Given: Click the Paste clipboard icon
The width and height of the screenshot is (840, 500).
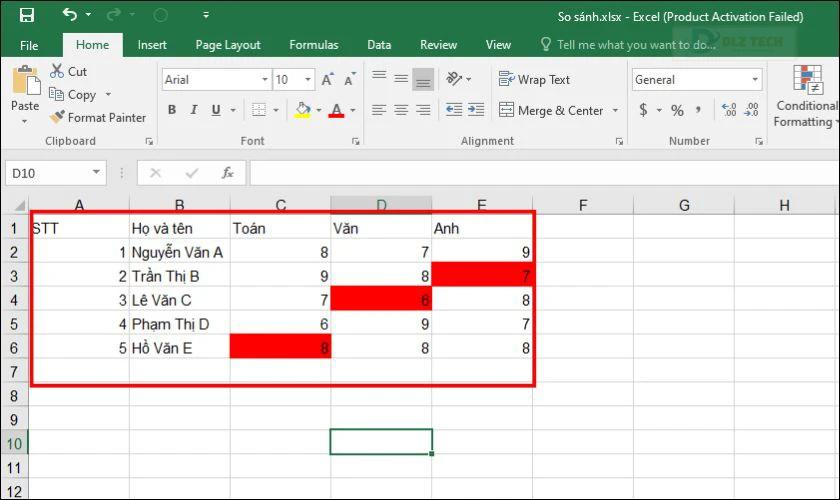Looking at the screenshot, I should (x=26, y=81).
